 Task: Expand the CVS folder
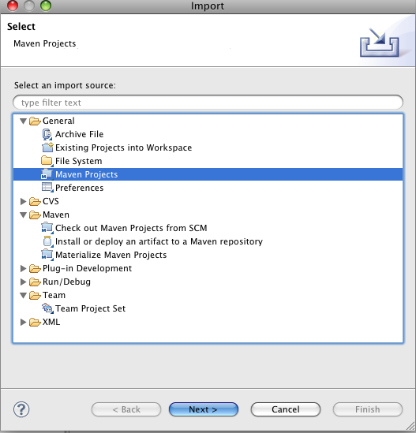[23, 201]
